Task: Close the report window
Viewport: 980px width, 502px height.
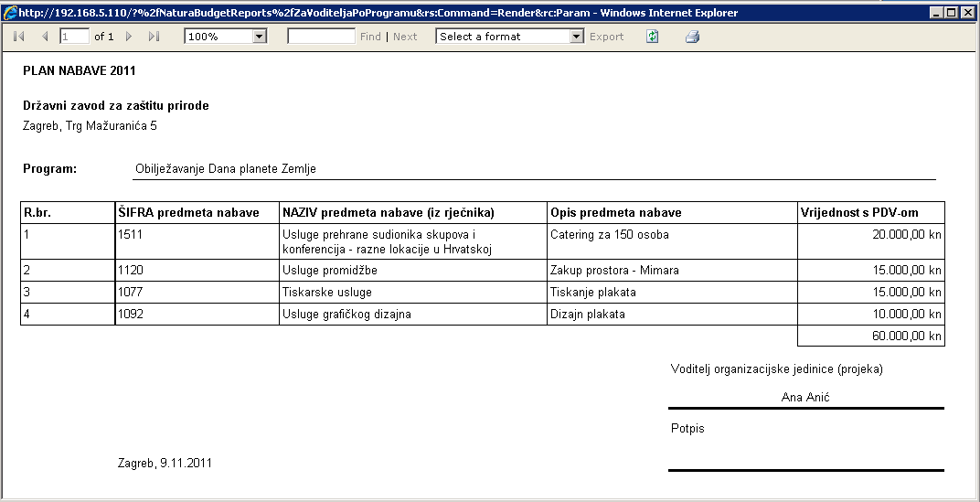Action: point(967,13)
